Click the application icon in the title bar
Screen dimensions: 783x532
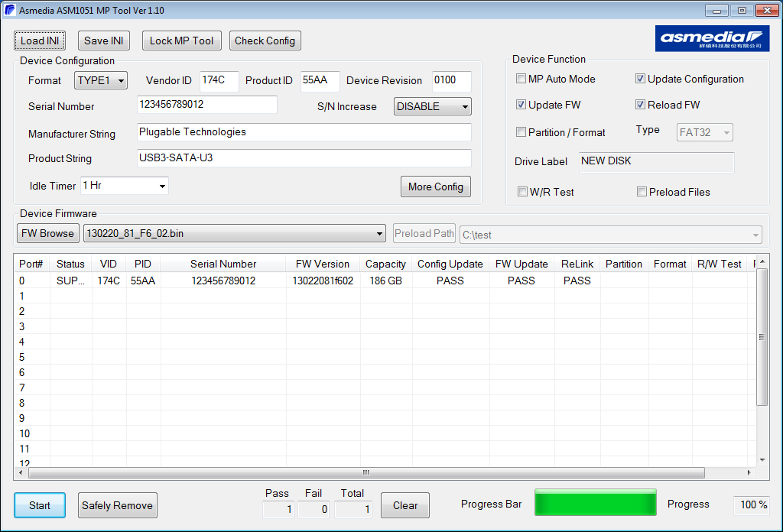(9, 9)
